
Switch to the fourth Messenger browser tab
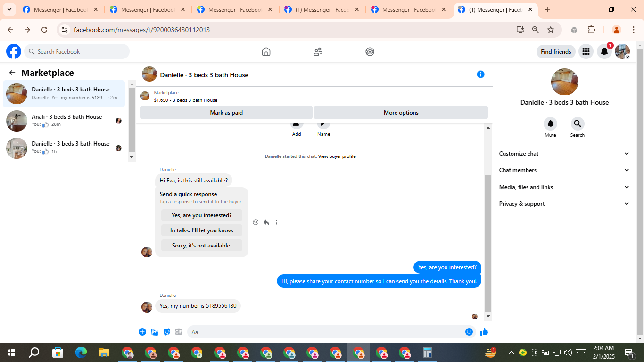(x=322, y=9)
